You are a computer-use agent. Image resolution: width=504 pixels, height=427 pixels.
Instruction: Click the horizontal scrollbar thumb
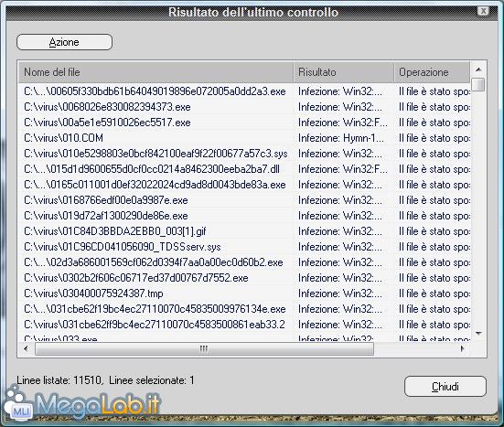[x=204, y=349]
